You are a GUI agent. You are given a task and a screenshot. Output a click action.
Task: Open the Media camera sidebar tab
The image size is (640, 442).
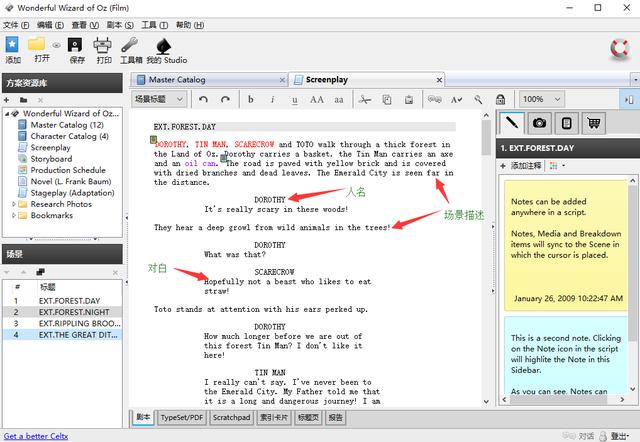click(540, 123)
